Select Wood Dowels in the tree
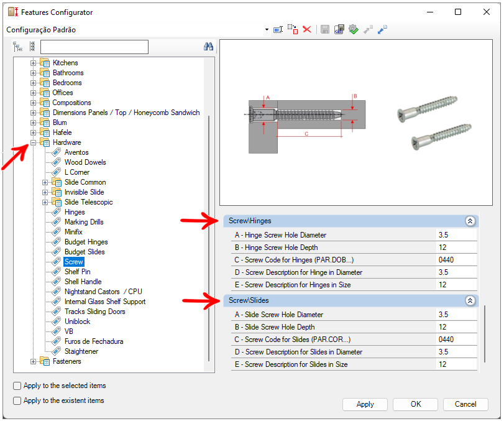 point(85,162)
